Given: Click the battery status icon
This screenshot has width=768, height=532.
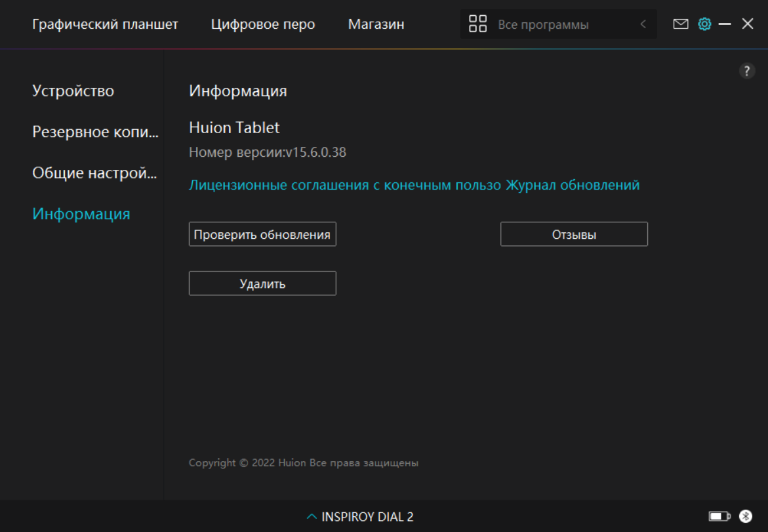Looking at the screenshot, I should pos(719,517).
